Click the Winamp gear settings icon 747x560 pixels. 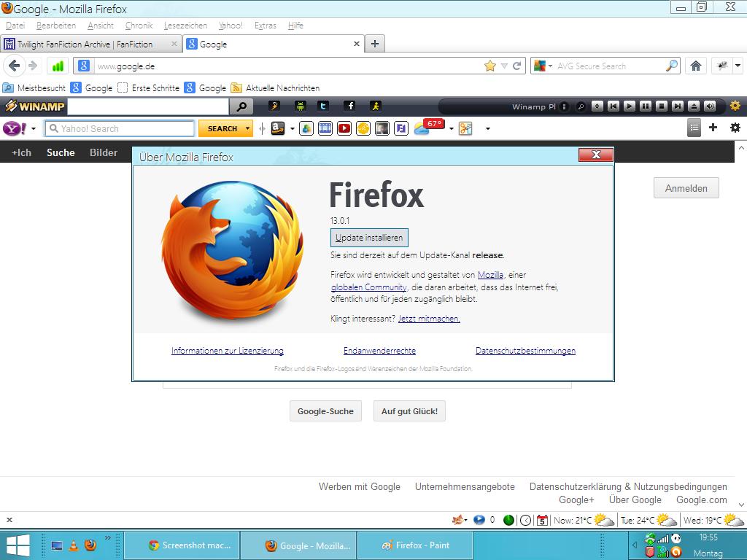pos(735,106)
